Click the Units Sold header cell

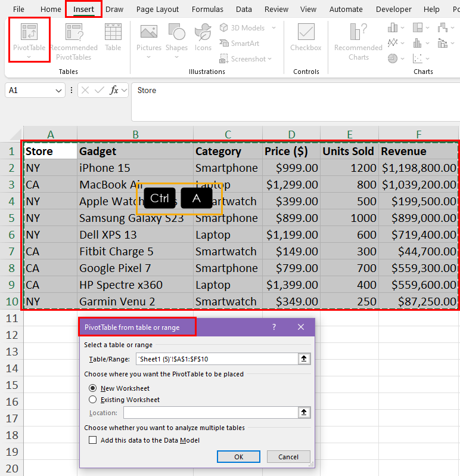pyautogui.click(x=349, y=151)
